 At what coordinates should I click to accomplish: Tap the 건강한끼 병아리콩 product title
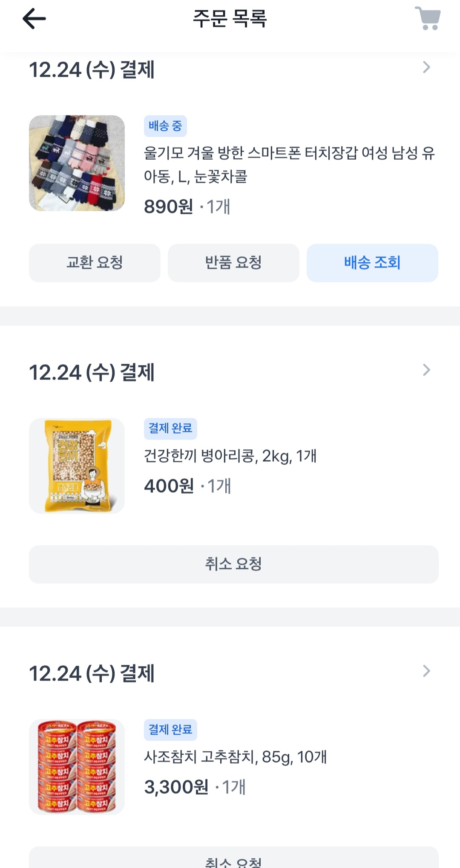(x=230, y=456)
